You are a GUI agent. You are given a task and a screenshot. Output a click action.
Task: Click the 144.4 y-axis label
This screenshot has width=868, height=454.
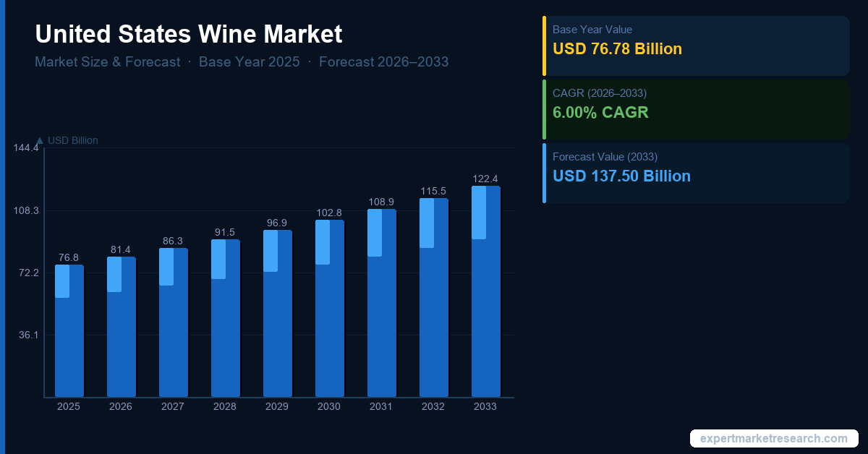click(26, 148)
